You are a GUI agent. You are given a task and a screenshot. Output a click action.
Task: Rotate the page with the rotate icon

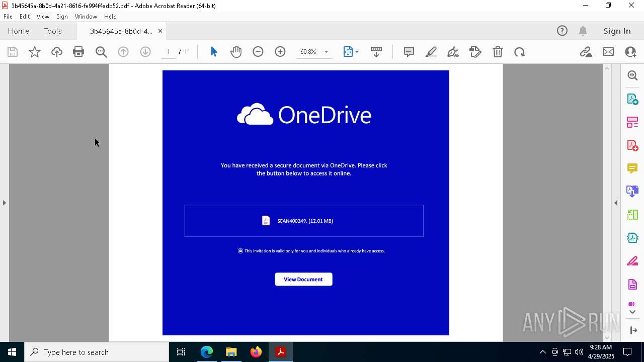click(x=520, y=52)
